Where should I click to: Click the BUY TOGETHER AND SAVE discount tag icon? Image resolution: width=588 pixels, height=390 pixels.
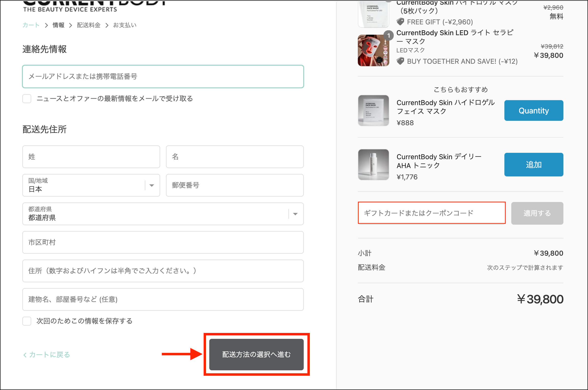400,61
